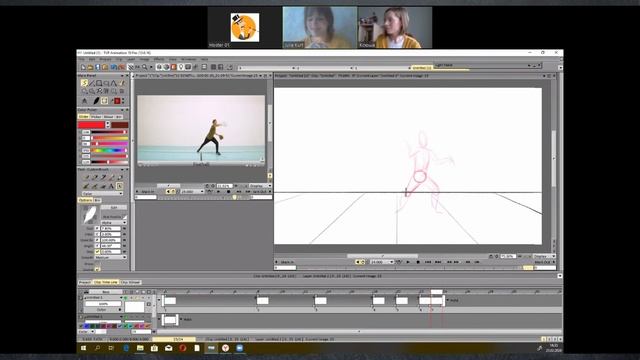This screenshot has height=360, width=640.
Task: Select the rectangle shape tool
Action: [x=99, y=83]
